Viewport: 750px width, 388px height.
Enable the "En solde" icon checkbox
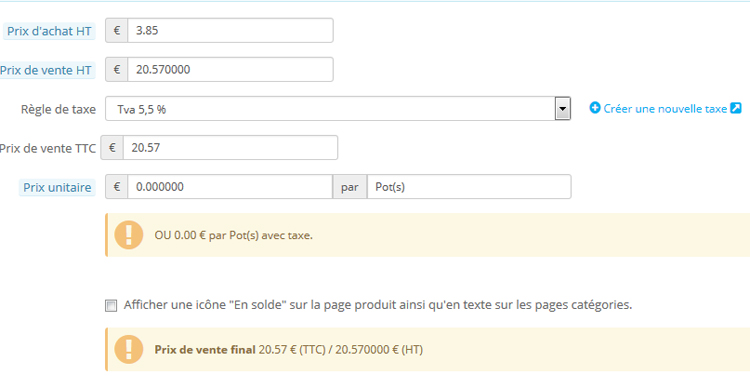[111, 306]
